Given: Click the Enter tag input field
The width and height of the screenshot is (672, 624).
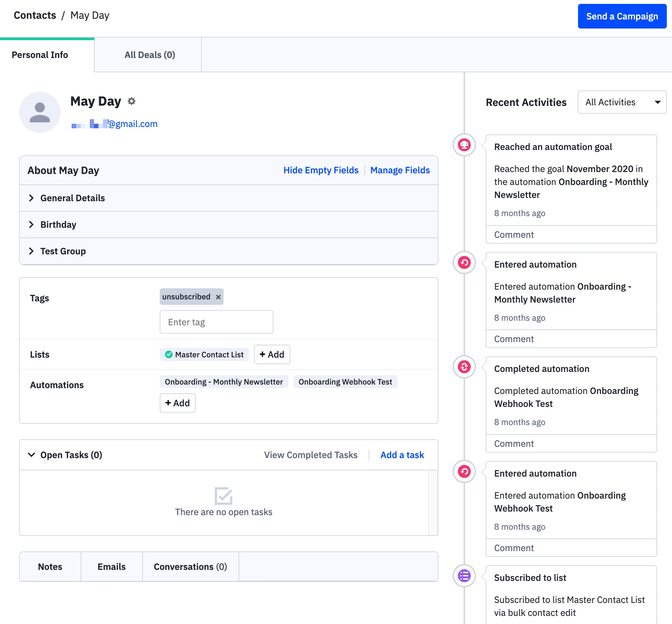Looking at the screenshot, I should coord(216,322).
